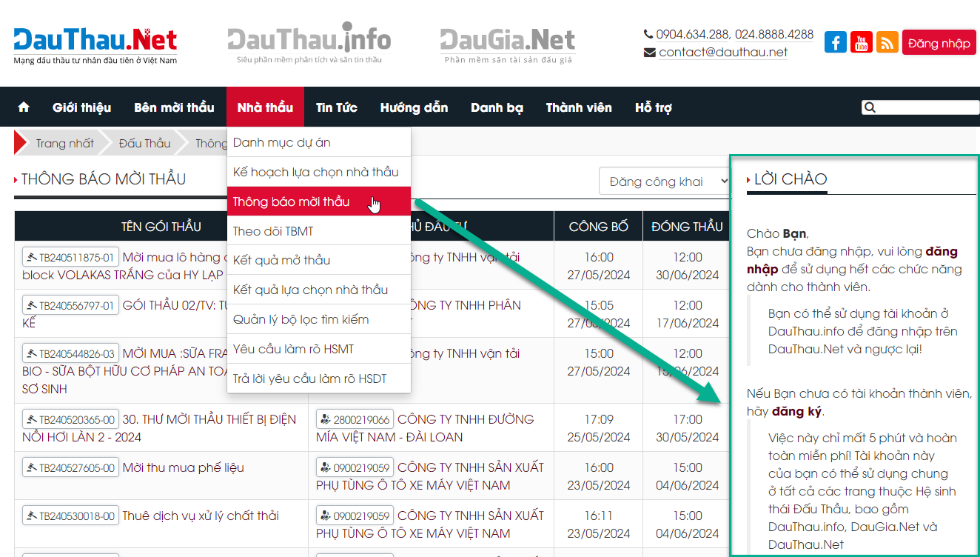This screenshot has height=557, width=980.
Task: Click tender code TB240527605-00
Action: point(70,468)
